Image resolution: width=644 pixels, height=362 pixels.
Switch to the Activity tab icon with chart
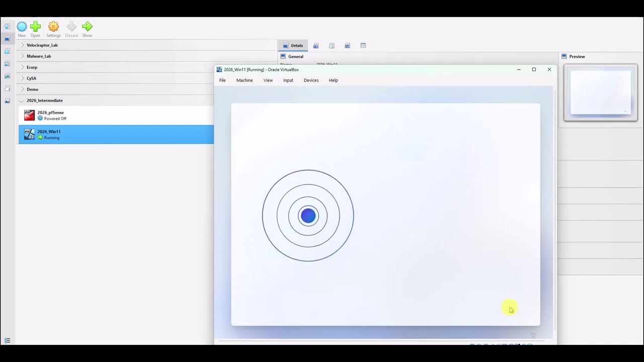pyautogui.click(x=347, y=46)
